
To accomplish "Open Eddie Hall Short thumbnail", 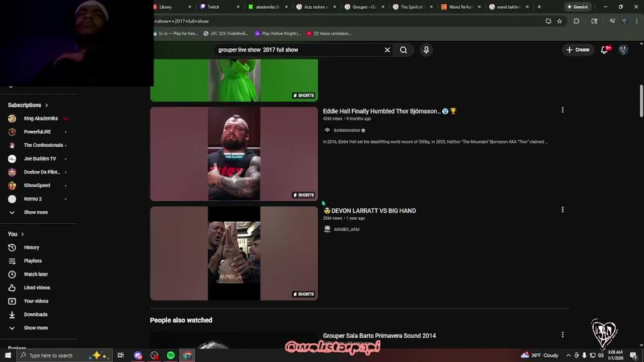I will pyautogui.click(x=234, y=153).
